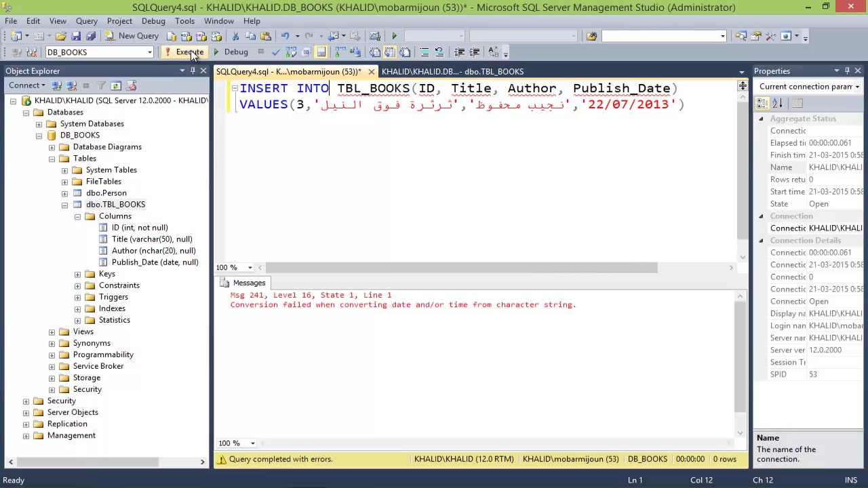Image resolution: width=868 pixels, height=488 pixels.
Task: Open the Properties object selector dropdown
Action: [857, 87]
